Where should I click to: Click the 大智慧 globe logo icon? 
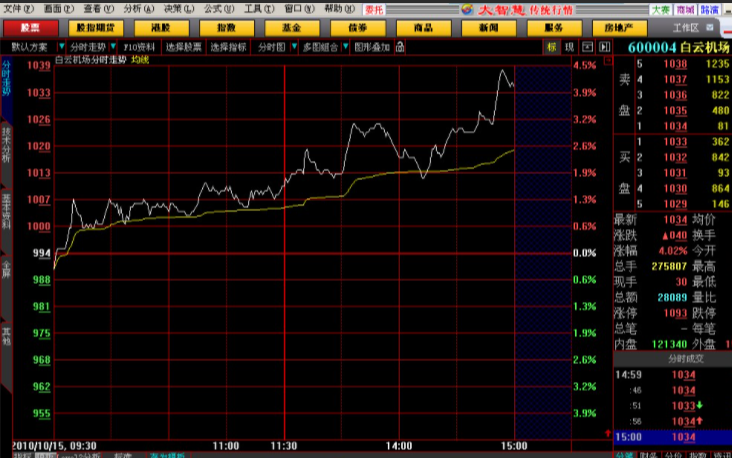[467, 9]
